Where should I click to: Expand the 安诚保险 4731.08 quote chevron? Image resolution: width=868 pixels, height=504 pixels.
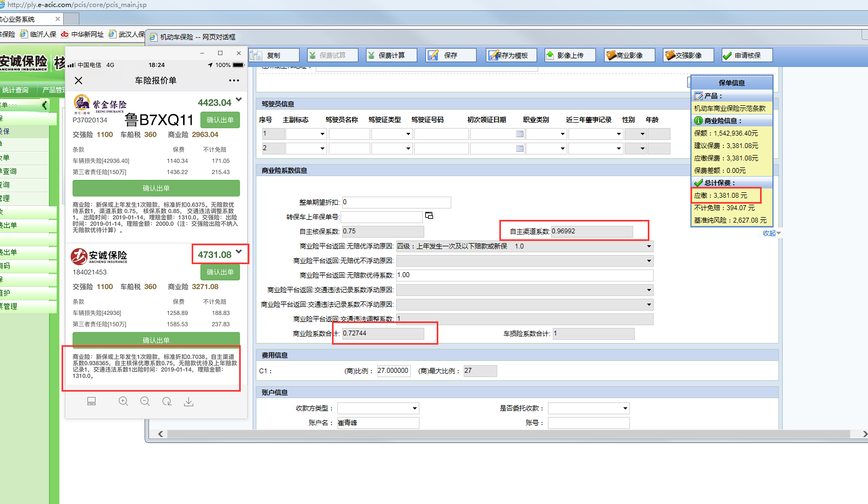click(x=239, y=252)
